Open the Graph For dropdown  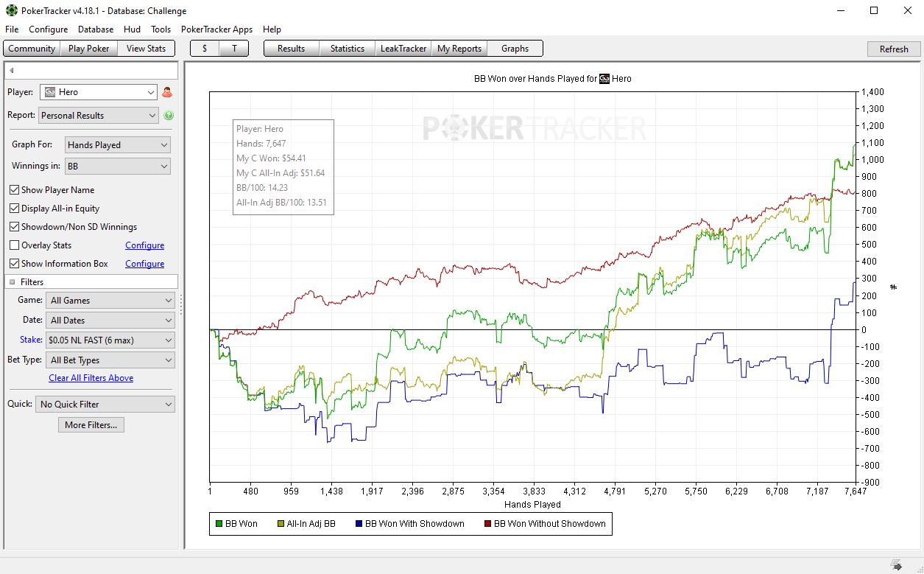coord(118,145)
